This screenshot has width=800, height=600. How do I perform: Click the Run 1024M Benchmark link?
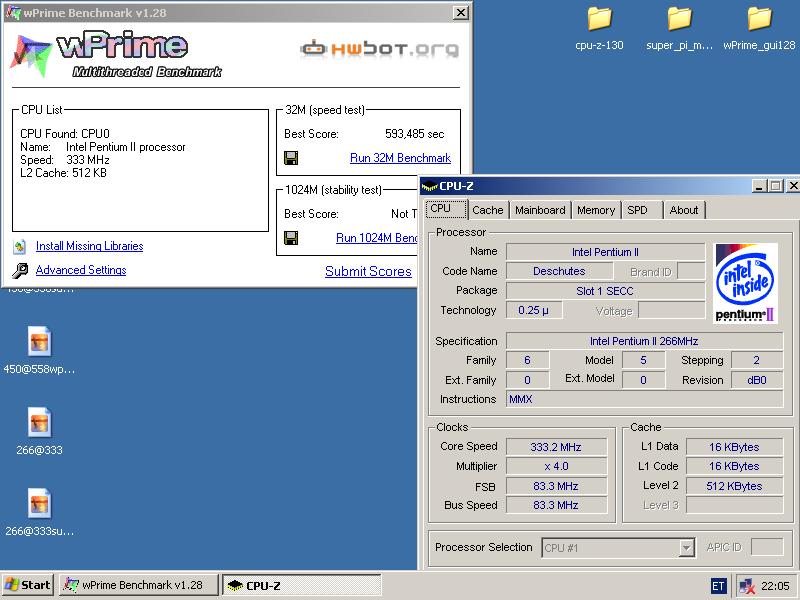(377, 238)
